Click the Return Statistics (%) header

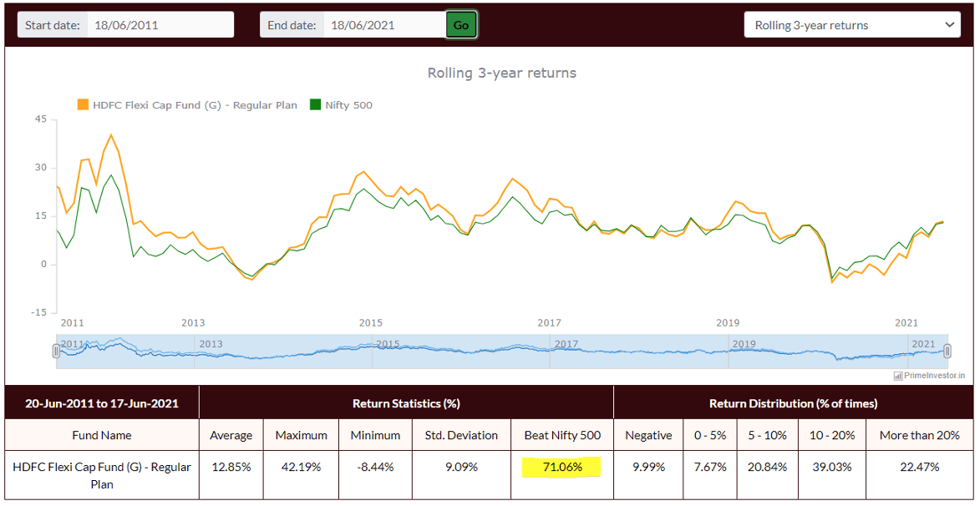pos(406,403)
